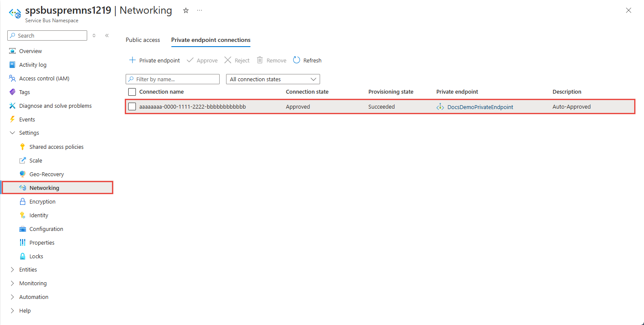Collapse the sidebar with double chevron icon
The image size is (644, 325).
click(x=107, y=35)
